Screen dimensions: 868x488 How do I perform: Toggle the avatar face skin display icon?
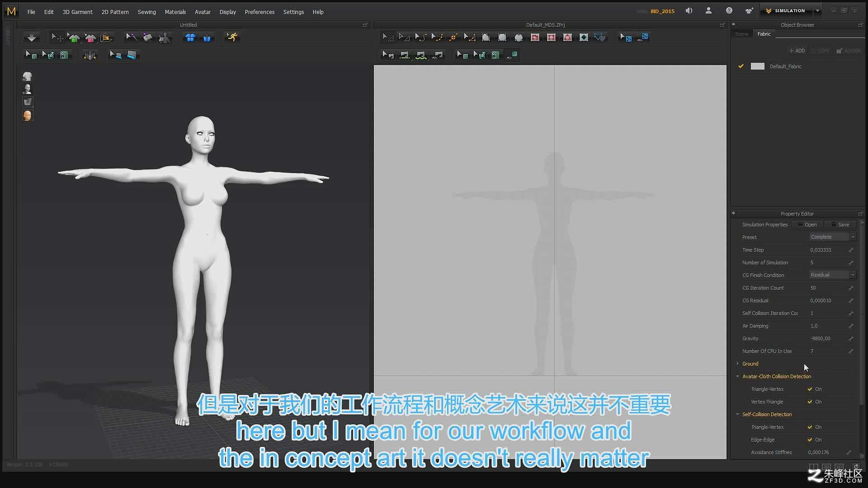coord(28,115)
